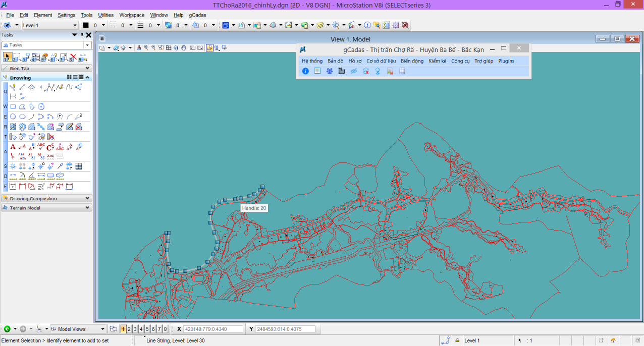Image resolution: width=644 pixels, height=346 pixels.
Task: Open the active Level 1 dropdown
Action: pyautogui.click(x=50, y=25)
